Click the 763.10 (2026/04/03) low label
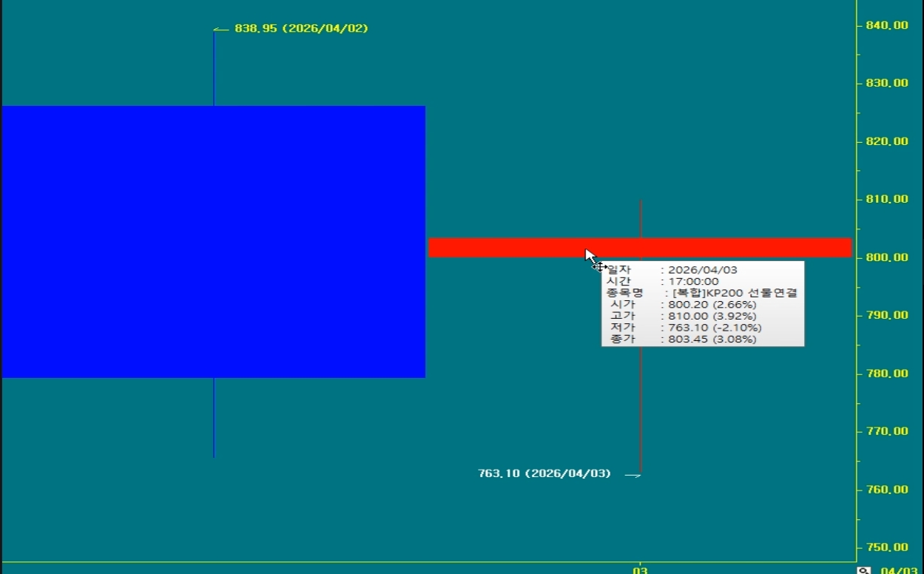Viewport: 924px width, 574px height. (544, 473)
